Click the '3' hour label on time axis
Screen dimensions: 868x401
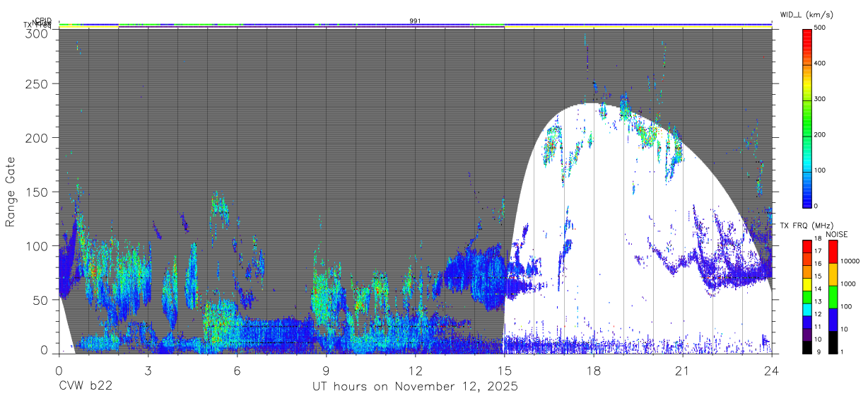click(x=148, y=369)
